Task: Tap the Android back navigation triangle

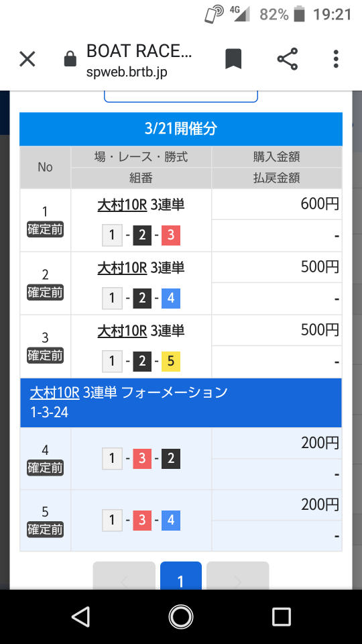Action: (x=81, y=616)
